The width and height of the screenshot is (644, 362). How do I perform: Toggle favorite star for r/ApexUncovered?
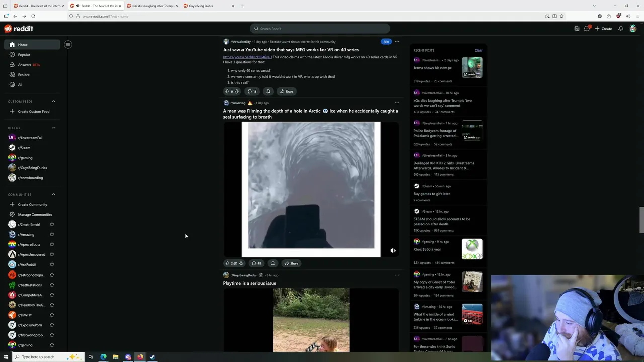pos(52,254)
